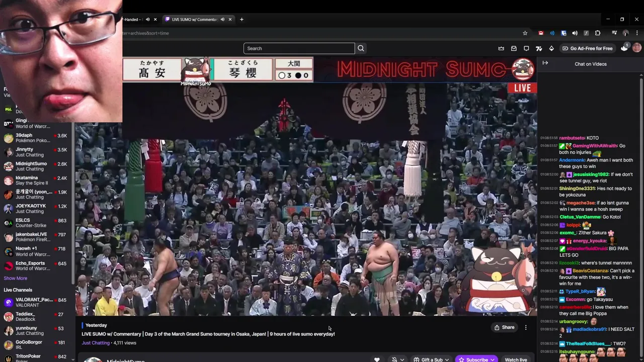644x362 pixels.
Task: Open the Subscribe dropdown button
Action: (477, 359)
